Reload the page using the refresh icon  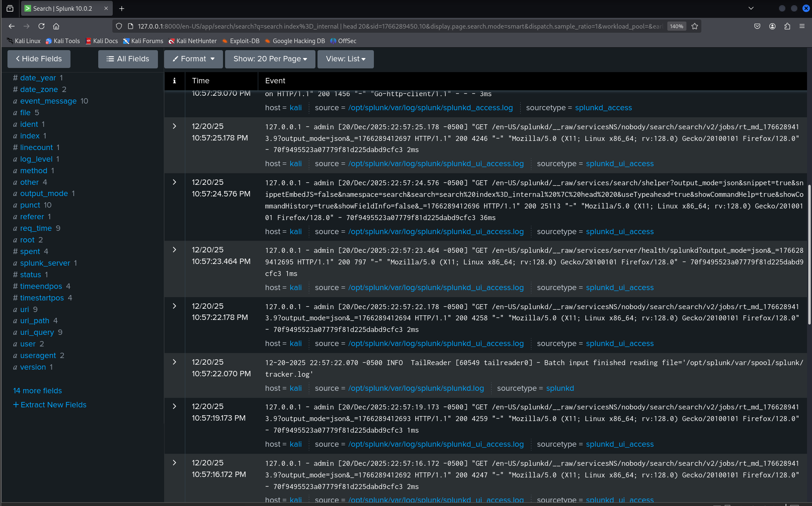click(x=41, y=26)
